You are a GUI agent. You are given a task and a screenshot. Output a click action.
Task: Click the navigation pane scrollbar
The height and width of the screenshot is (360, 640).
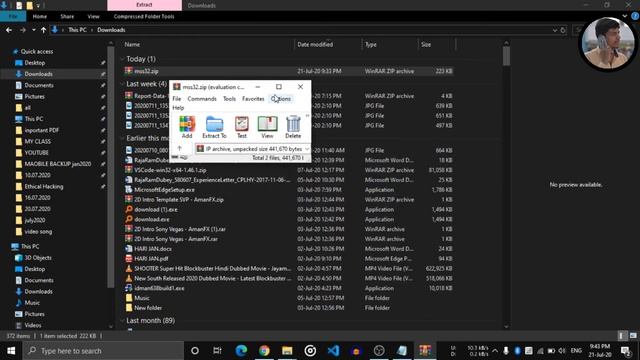coord(111,167)
